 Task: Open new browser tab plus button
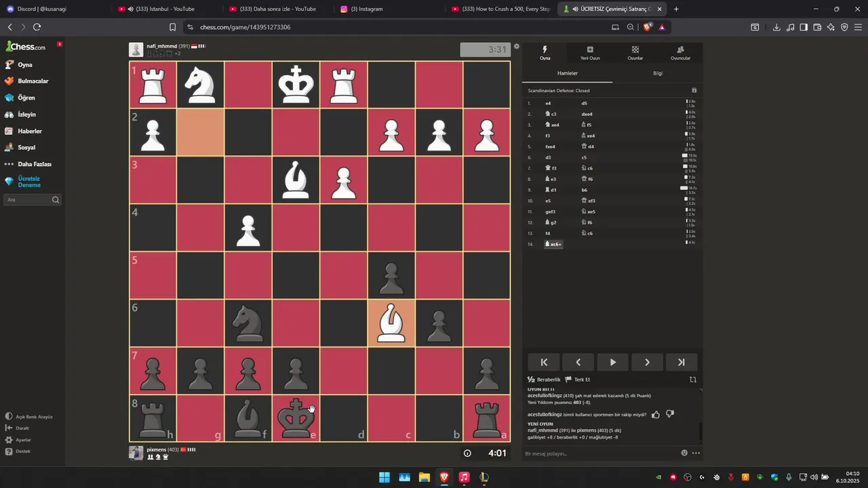(676, 9)
